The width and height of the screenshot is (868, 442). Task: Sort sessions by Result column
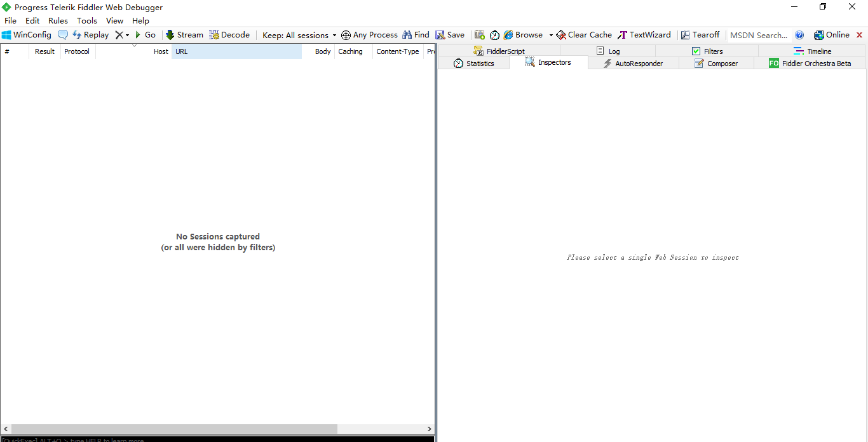pyautogui.click(x=45, y=51)
